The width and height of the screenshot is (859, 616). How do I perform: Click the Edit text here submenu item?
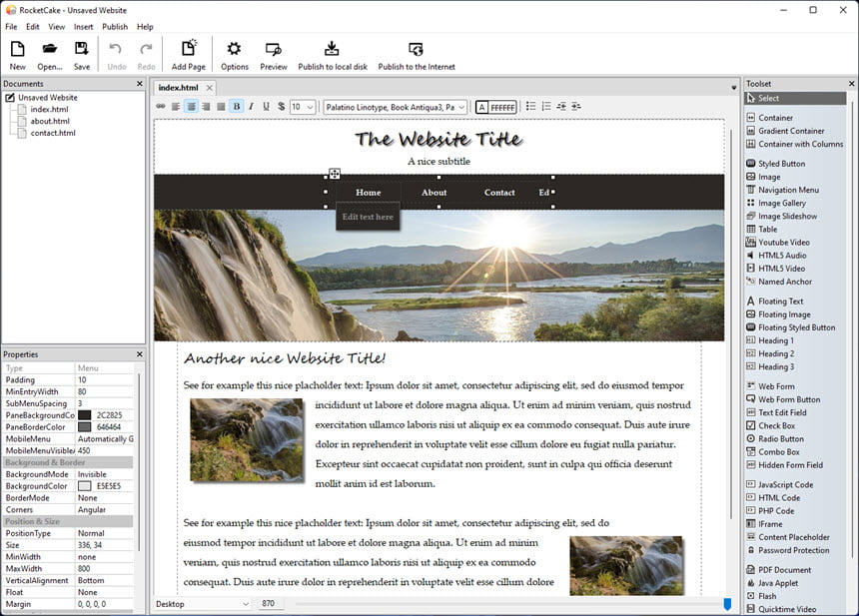pos(368,217)
